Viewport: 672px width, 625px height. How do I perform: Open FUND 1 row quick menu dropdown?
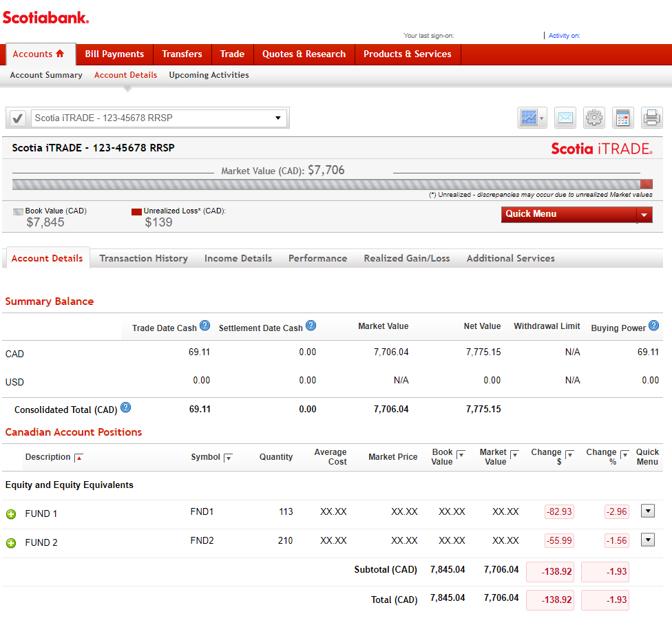pos(648,511)
